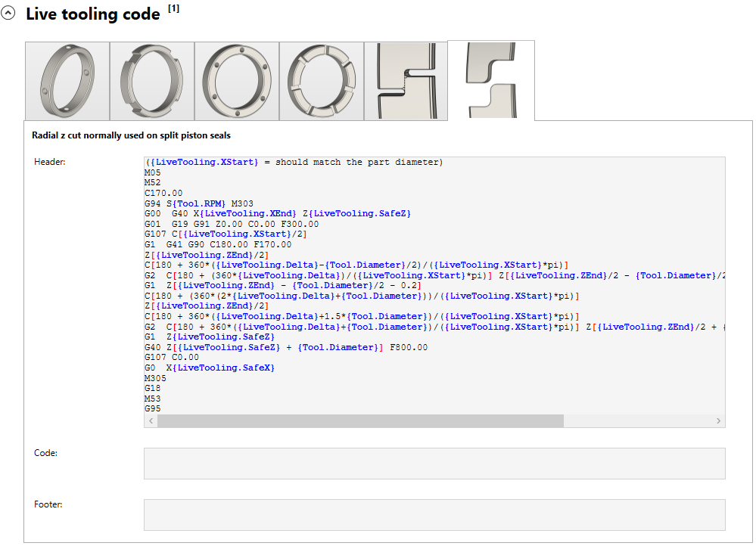Switch to the stepped cut seal tab
The width and height of the screenshot is (756, 546).
tap(406, 81)
